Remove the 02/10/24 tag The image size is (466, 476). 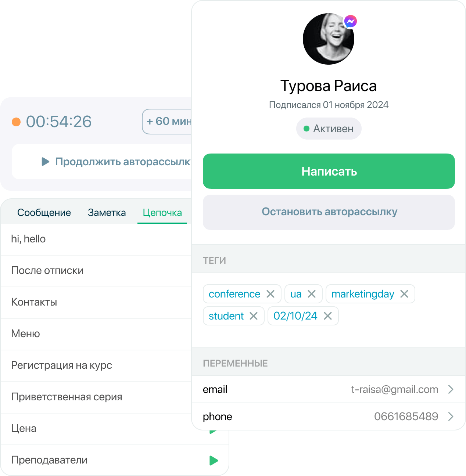click(328, 316)
